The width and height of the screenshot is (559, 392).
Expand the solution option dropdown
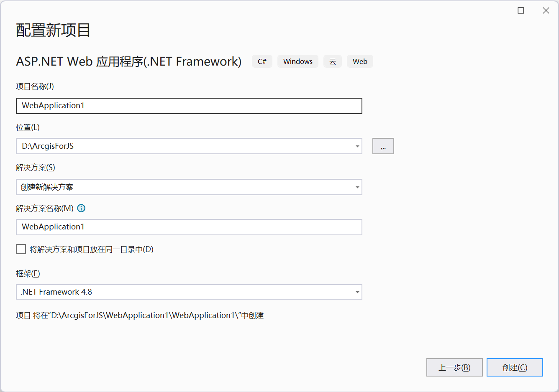357,187
